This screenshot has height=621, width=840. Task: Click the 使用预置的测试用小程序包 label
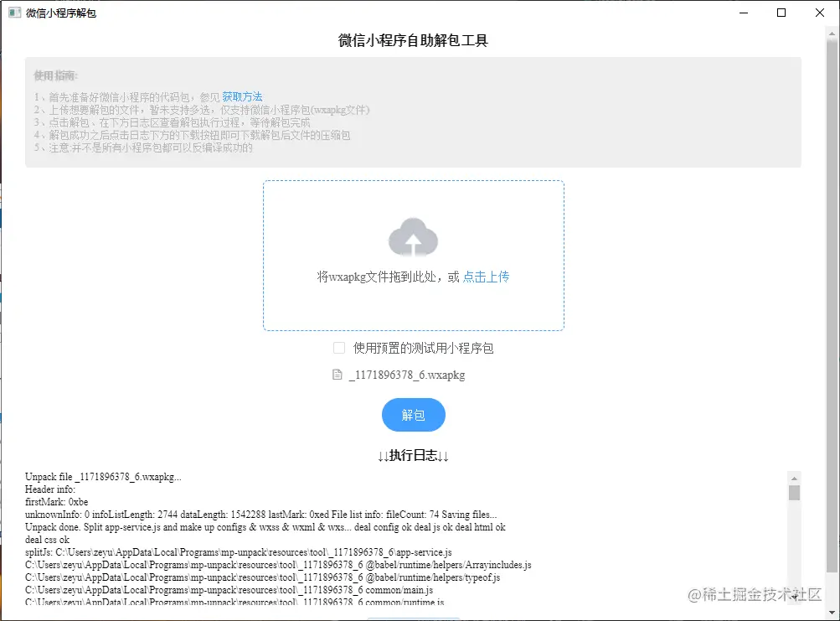point(423,348)
